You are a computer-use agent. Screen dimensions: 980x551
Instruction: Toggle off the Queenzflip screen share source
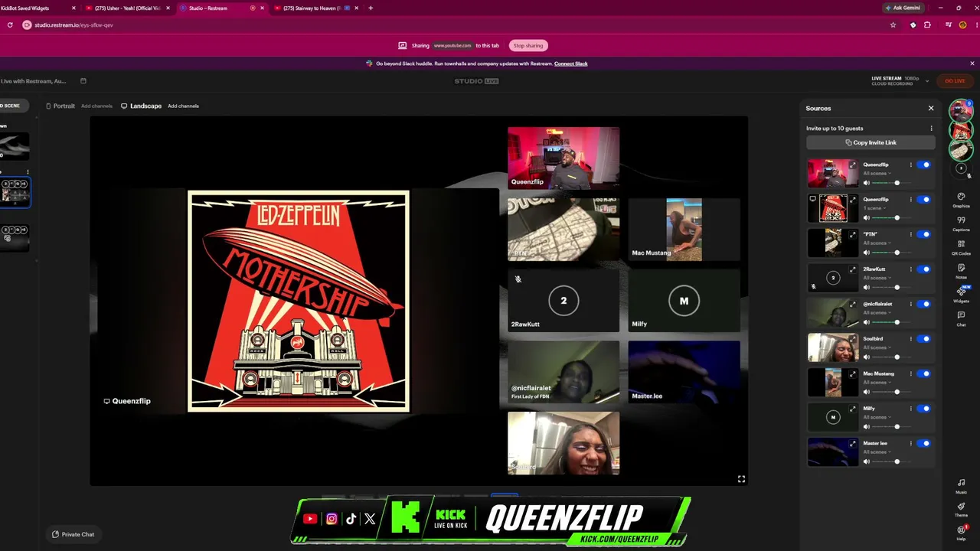(x=924, y=200)
